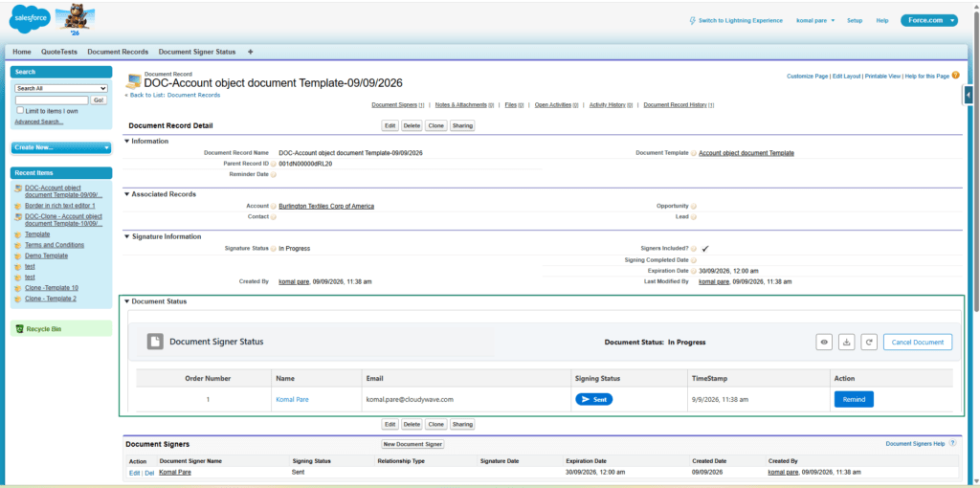Open the Edit Layout link

(846, 76)
